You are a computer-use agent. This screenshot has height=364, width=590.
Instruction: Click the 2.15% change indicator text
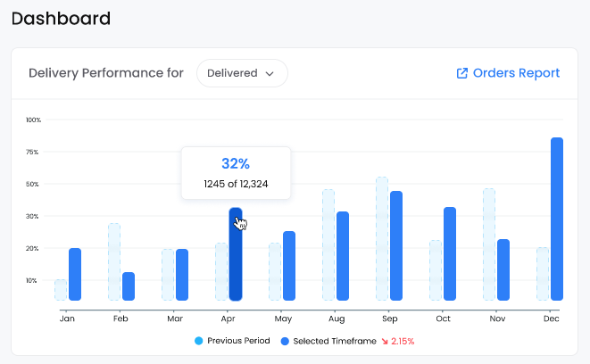point(403,342)
